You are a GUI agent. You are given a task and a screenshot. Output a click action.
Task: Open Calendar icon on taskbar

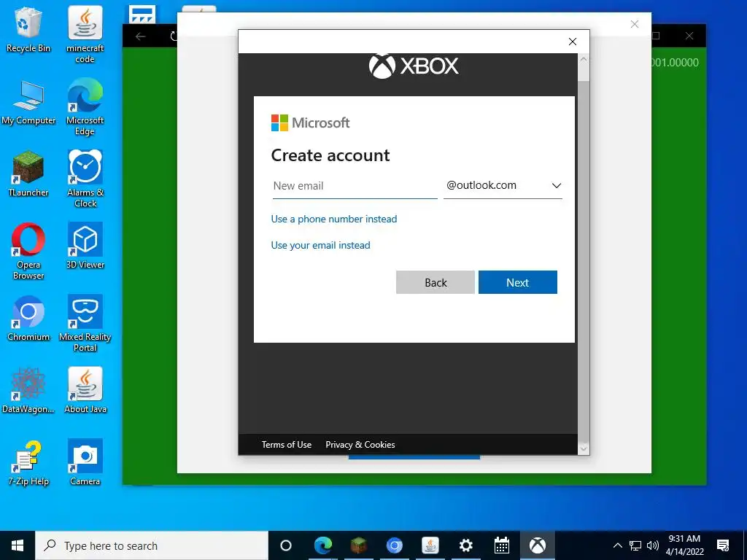[501, 545]
